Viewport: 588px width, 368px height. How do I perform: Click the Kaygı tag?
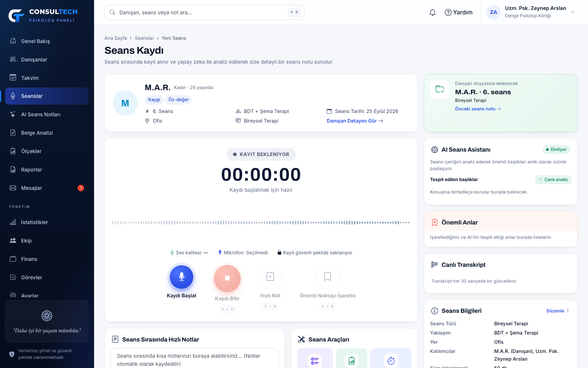click(x=154, y=100)
